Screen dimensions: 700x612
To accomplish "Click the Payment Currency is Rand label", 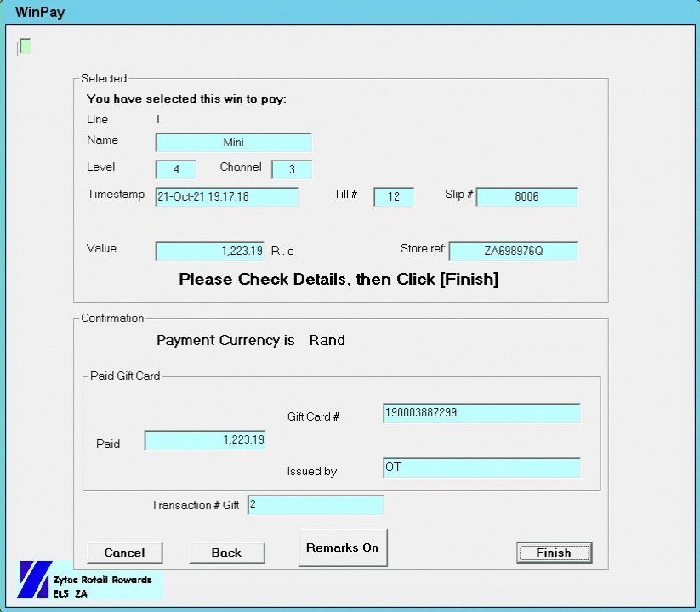I will coord(251,340).
